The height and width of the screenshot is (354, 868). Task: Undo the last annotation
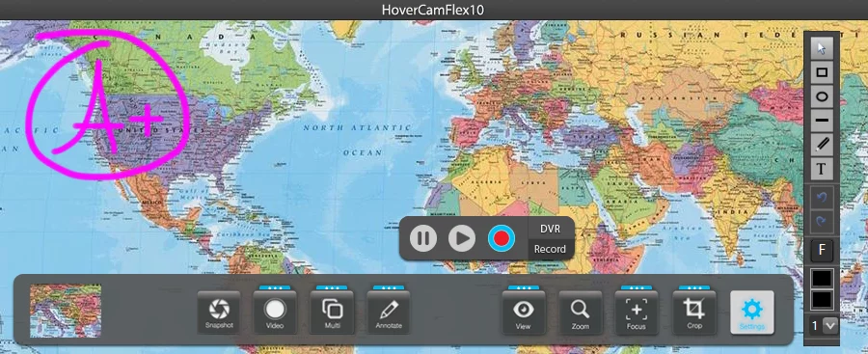click(822, 197)
